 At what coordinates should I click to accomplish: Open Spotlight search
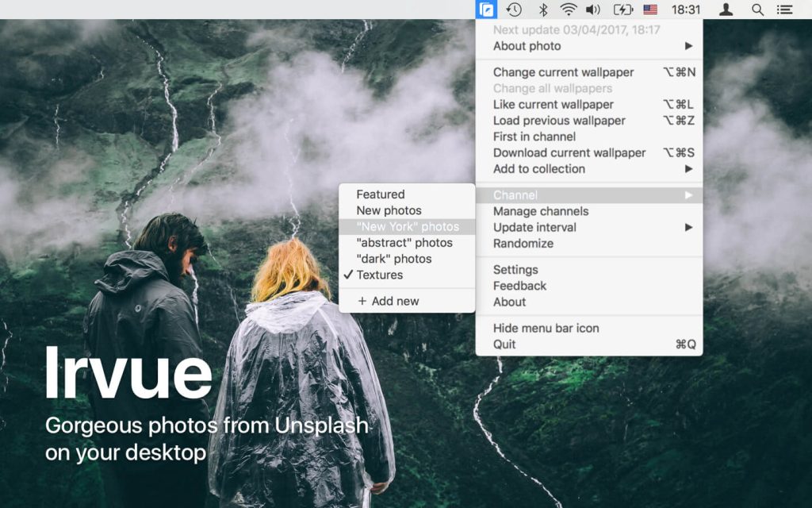[756, 10]
